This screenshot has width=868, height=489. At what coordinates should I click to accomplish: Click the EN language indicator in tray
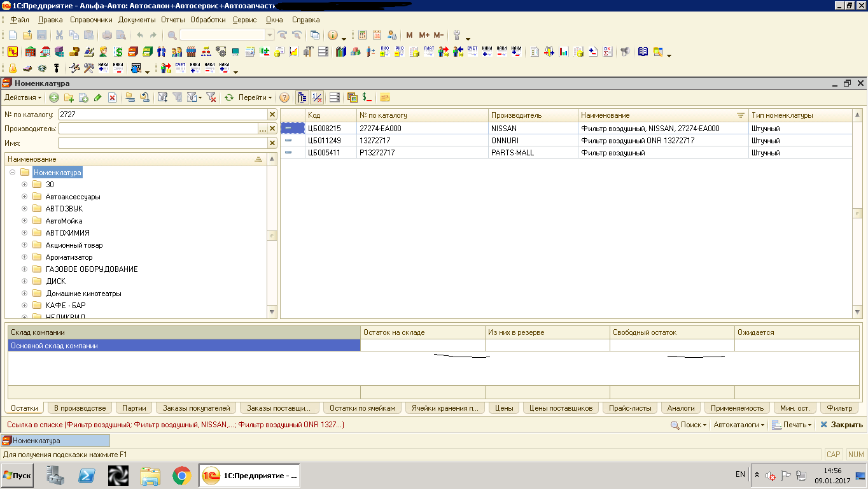coord(740,474)
